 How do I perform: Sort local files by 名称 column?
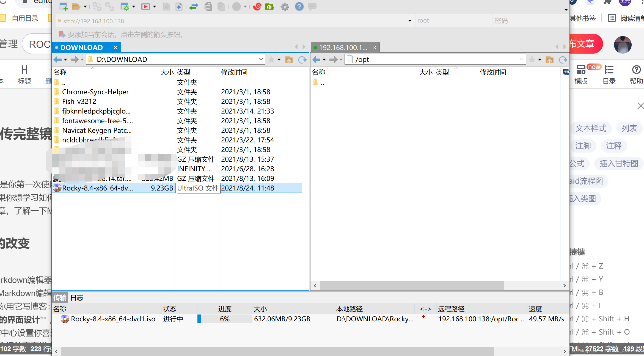coord(93,72)
